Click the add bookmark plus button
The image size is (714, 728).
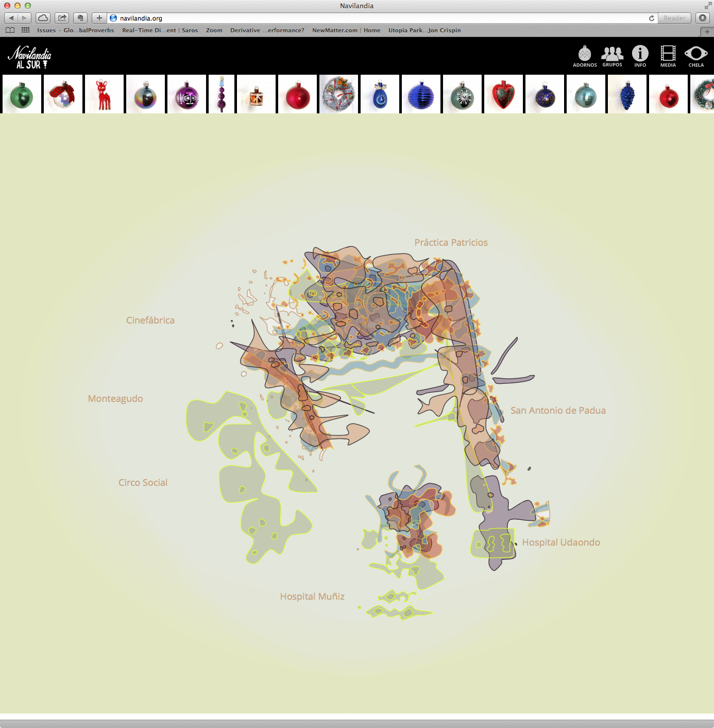pos(99,18)
